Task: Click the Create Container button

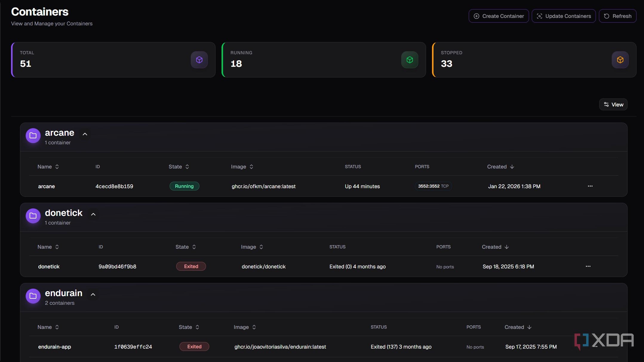Action: coord(499,16)
